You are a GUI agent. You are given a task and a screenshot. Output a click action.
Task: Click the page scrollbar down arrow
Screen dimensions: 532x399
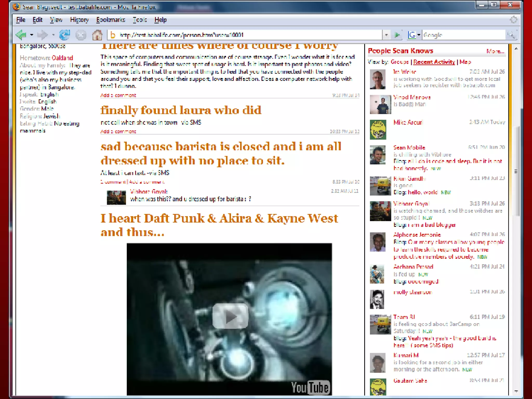516,391
